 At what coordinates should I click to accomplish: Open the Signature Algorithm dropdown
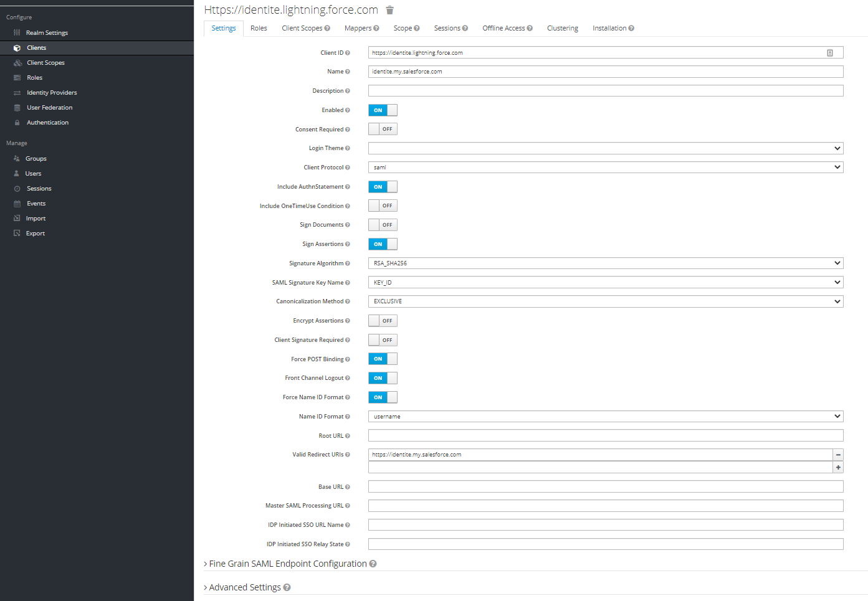pos(605,263)
